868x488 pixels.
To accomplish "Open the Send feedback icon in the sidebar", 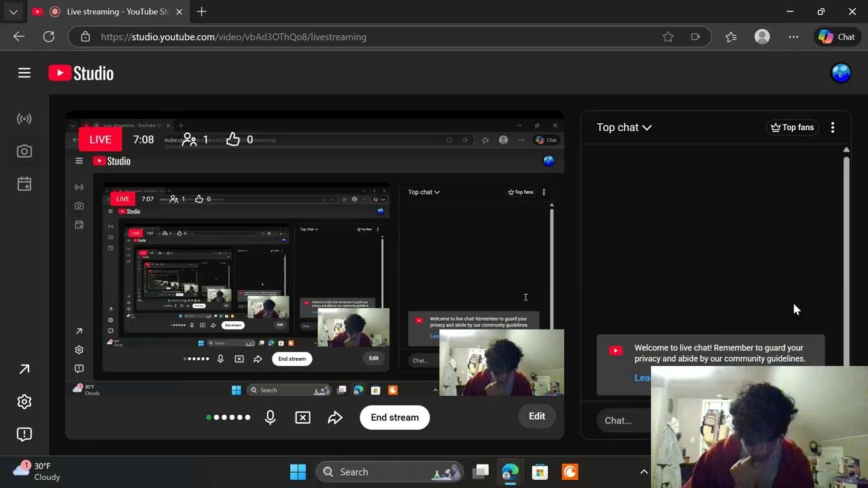I will (24, 434).
